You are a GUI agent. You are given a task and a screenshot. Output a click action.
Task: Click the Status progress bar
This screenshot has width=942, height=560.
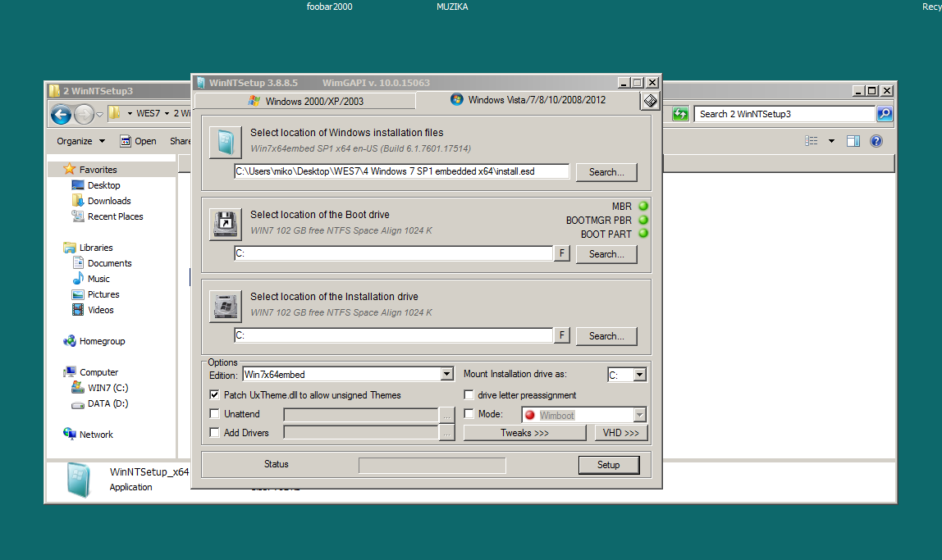pyautogui.click(x=432, y=465)
